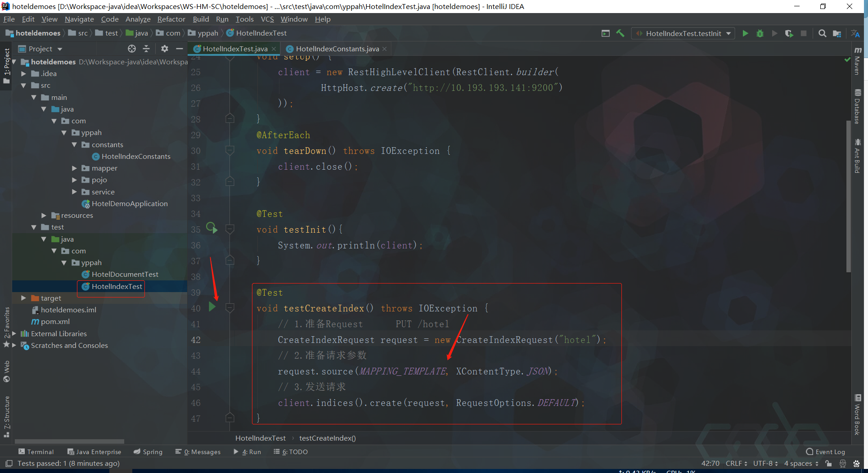The width and height of the screenshot is (868, 473).
Task: Open the 4: Run tool window
Action: pyautogui.click(x=247, y=452)
